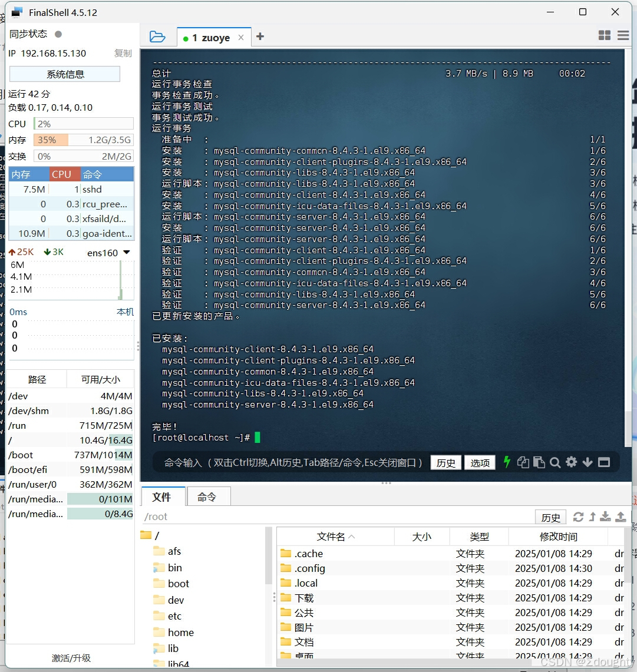Click the paste clipboard icon
The height and width of the screenshot is (672, 637).
pyautogui.click(x=539, y=462)
